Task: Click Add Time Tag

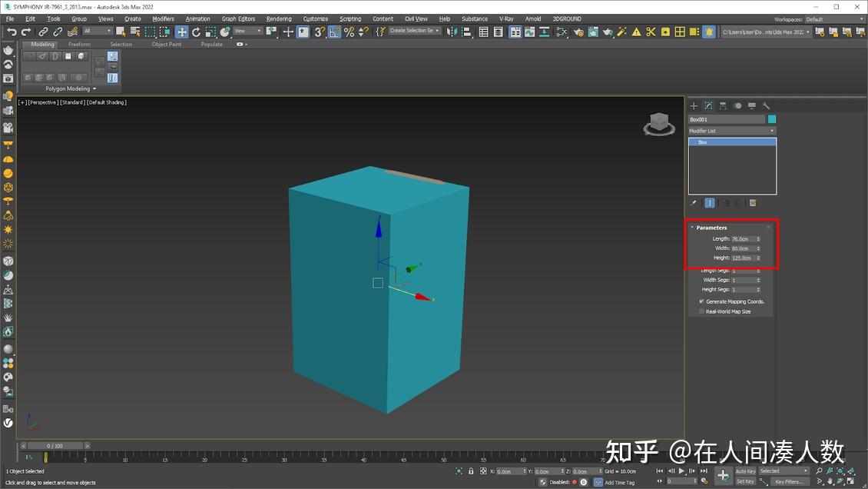Action: pyautogui.click(x=619, y=482)
